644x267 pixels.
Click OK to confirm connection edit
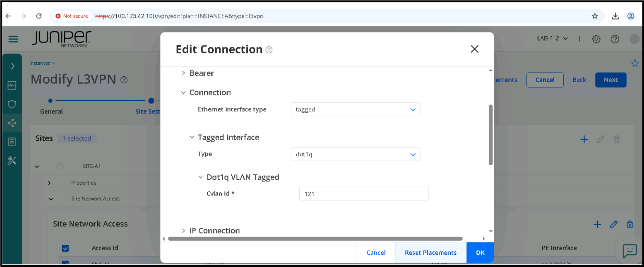480,253
